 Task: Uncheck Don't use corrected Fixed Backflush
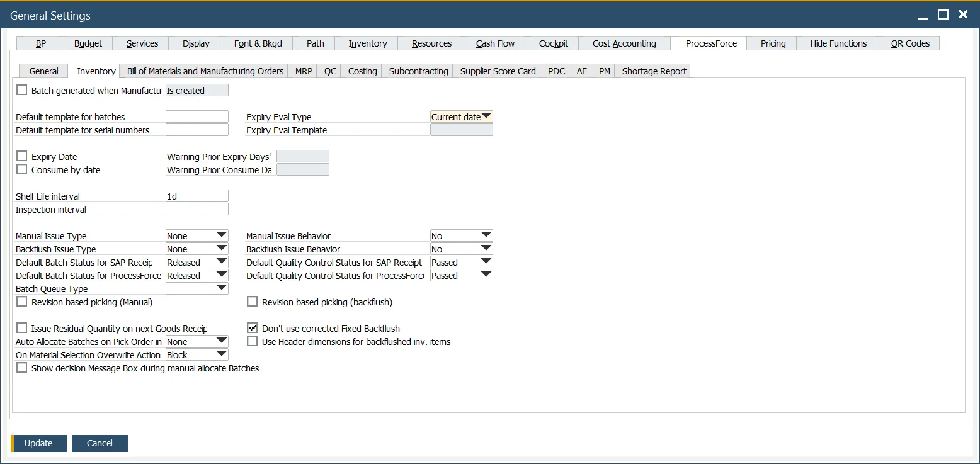pos(253,328)
